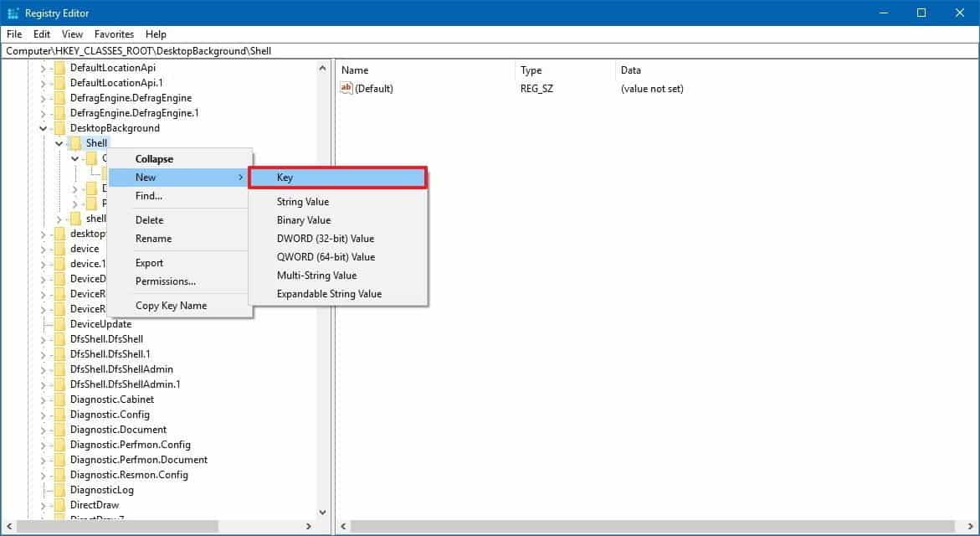Select Multi-String Value option
This screenshot has width=980, height=536.
[338, 276]
